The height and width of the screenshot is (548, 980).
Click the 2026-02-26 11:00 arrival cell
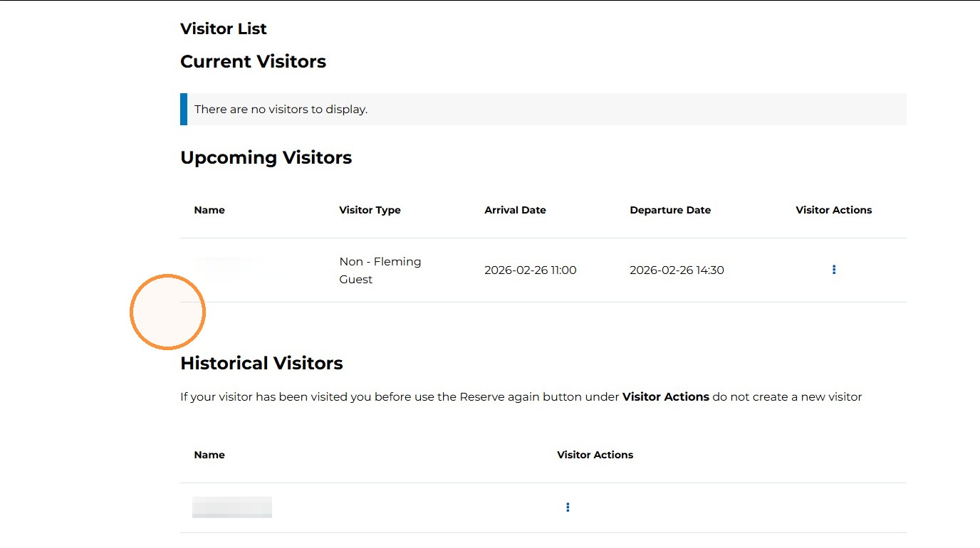pyautogui.click(x=531, y=270)
